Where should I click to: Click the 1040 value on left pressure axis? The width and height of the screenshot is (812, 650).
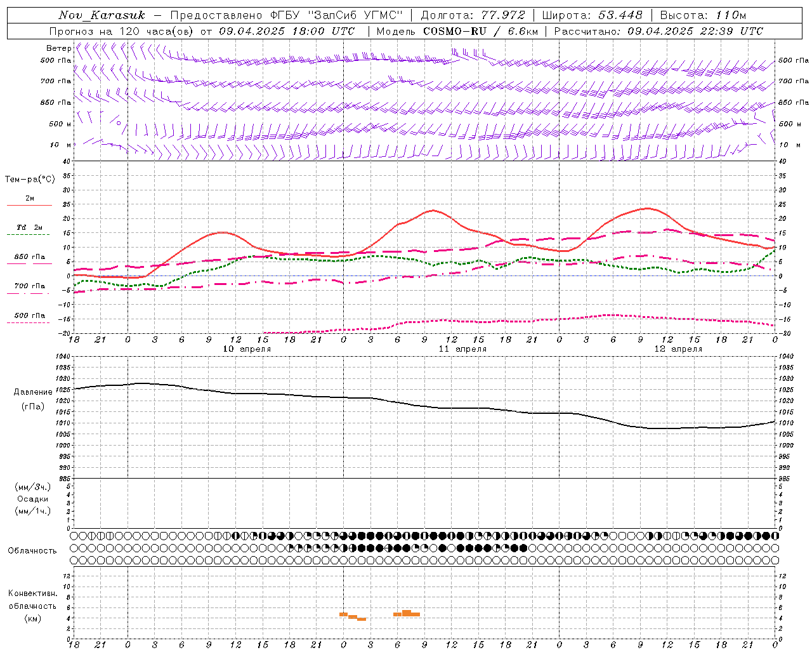tap(63, 357)
